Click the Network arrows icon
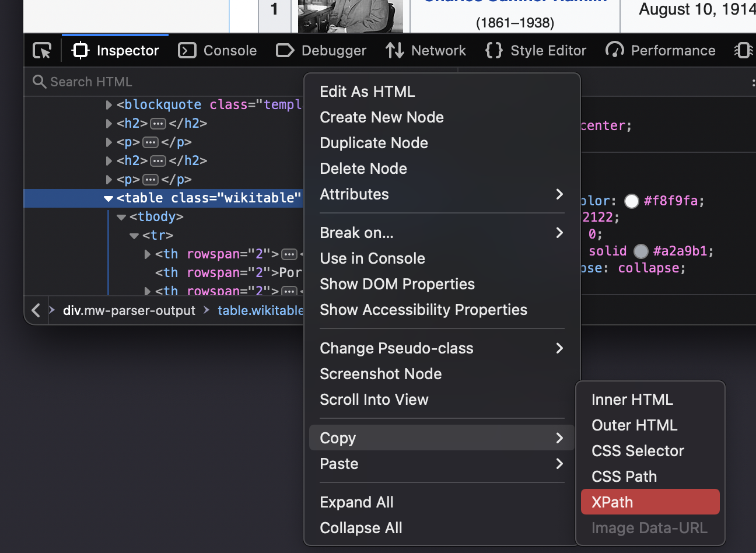The height and width of the screenshot is (553, 756). [395, 51]
